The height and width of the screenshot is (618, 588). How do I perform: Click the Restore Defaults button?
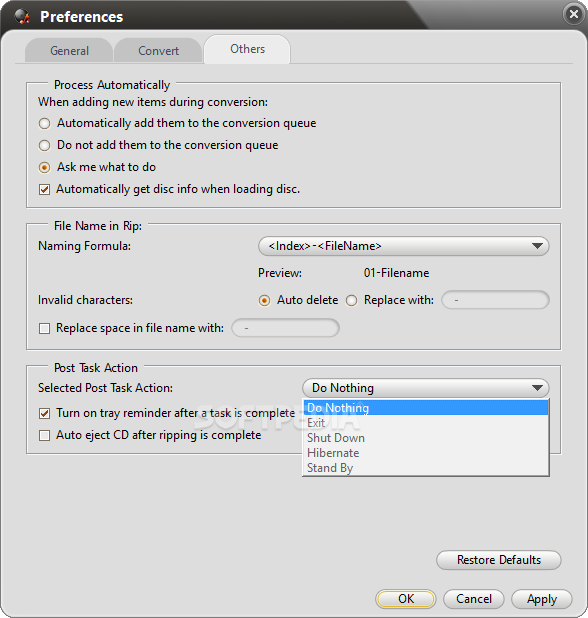point(499,560)
